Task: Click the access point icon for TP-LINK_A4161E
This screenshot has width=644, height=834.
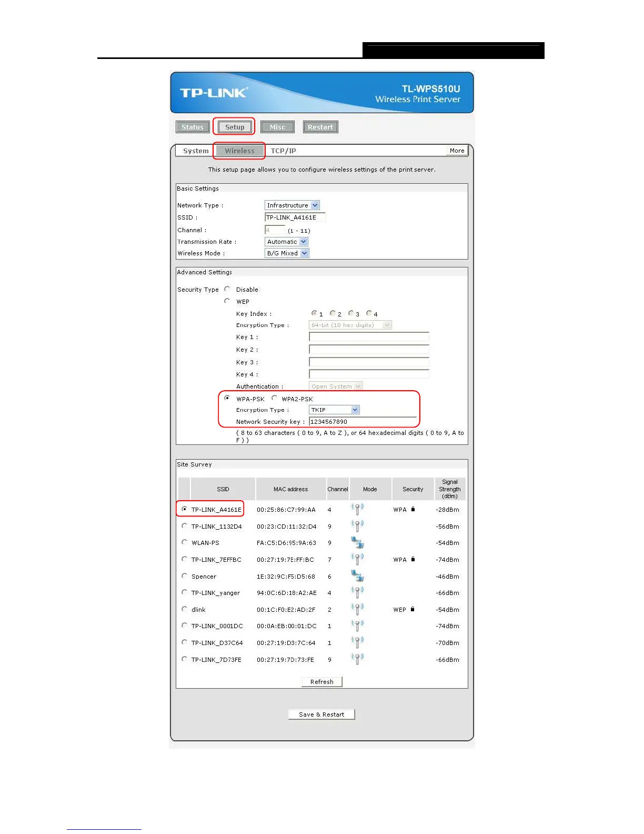Action: 357,509
